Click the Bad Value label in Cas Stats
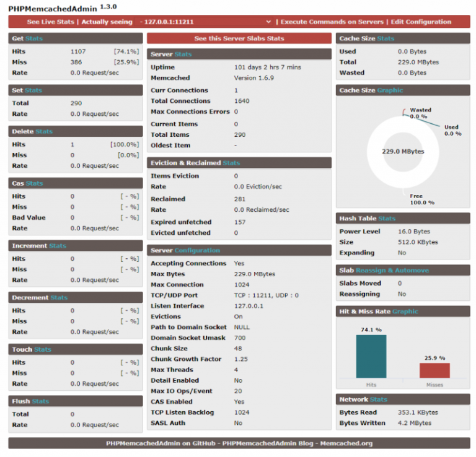This screenshot has width=476, height=457. click(29, 218)
